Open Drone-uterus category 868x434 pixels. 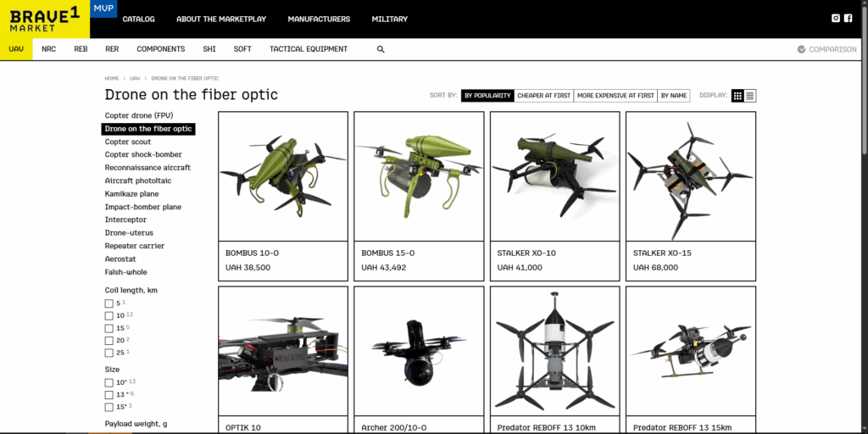coord(129,233)
